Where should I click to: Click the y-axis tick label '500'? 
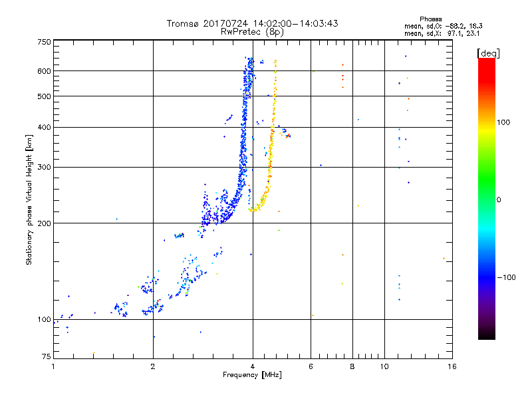point(44,96)
